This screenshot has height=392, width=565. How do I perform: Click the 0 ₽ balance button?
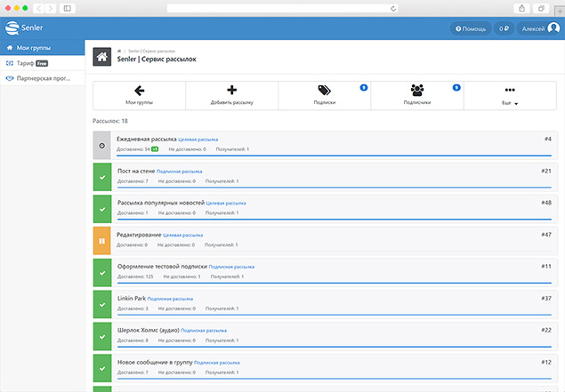(504, 28)
